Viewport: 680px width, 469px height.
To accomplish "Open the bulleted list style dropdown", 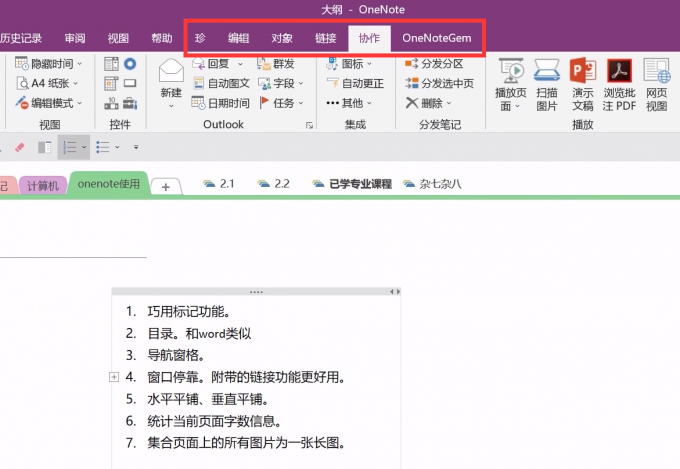I will click(117, 148).
